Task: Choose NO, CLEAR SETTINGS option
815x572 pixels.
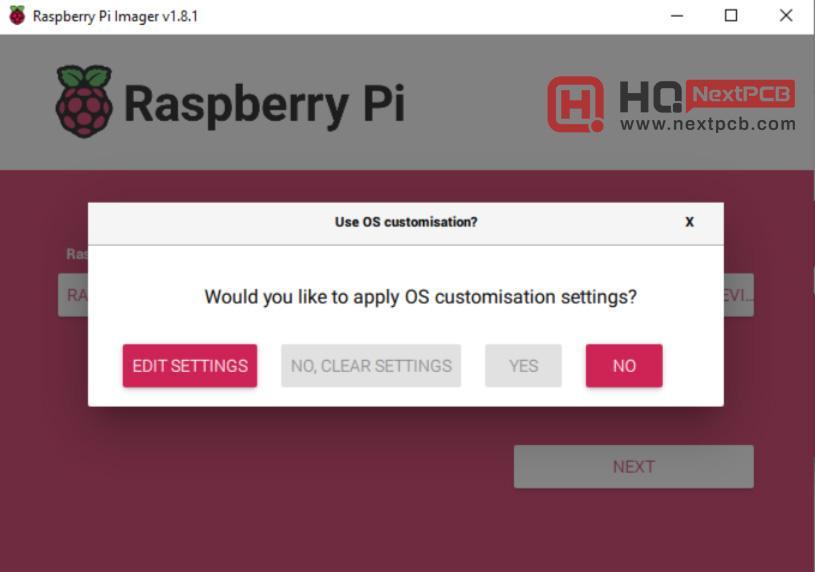Action: click(371, 366)
